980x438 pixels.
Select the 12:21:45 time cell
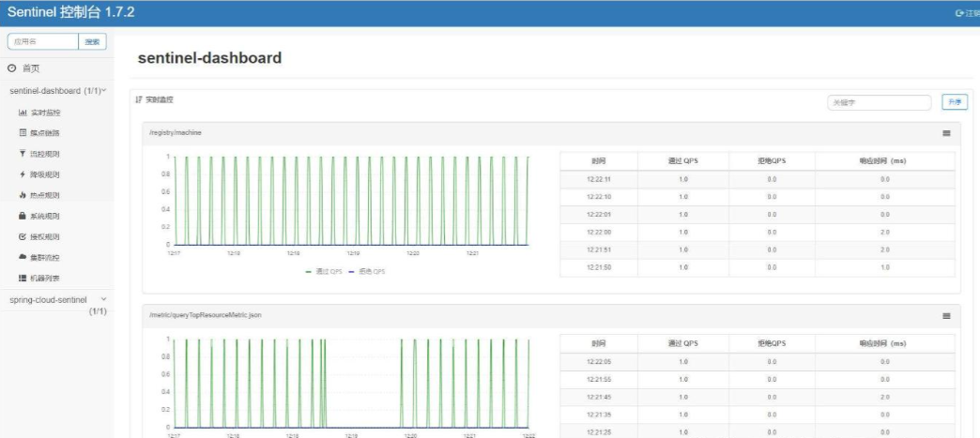[599, 397]
